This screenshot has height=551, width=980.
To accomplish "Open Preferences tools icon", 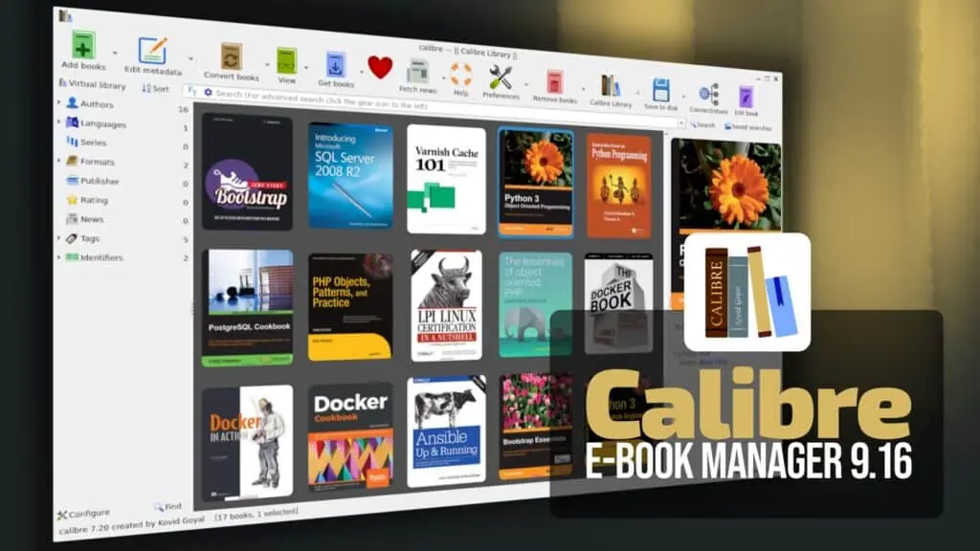I will click(x=501, y=78).
